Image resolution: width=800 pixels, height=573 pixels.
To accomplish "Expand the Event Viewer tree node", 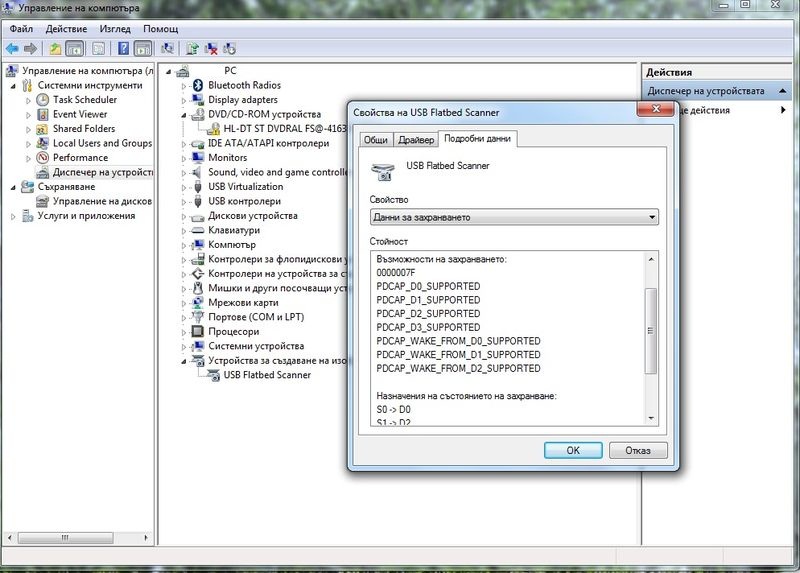I will (x=28, y=115).
